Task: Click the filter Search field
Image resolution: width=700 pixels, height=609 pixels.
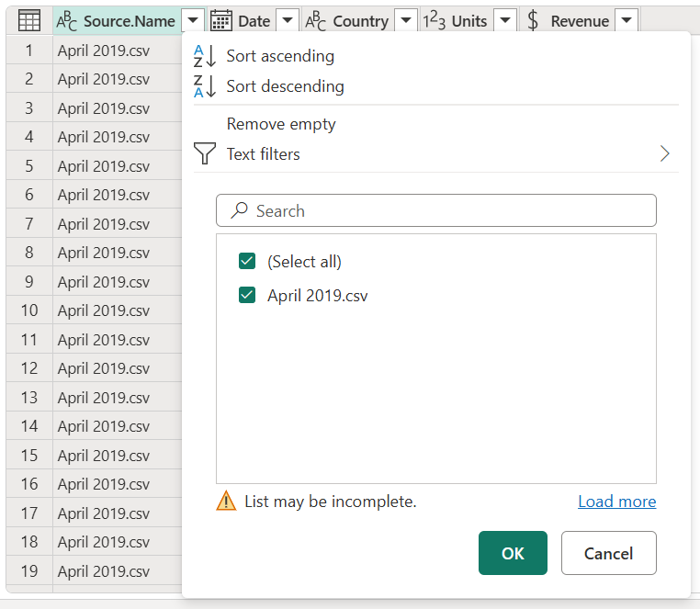Action: pyautogui.click(x=436, y=210)
